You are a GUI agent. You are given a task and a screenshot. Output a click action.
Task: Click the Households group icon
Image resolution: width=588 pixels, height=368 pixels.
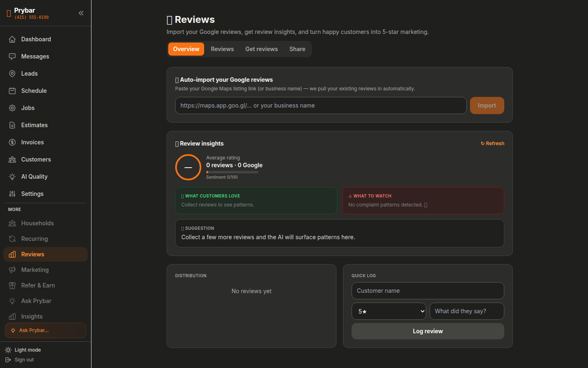12,223
